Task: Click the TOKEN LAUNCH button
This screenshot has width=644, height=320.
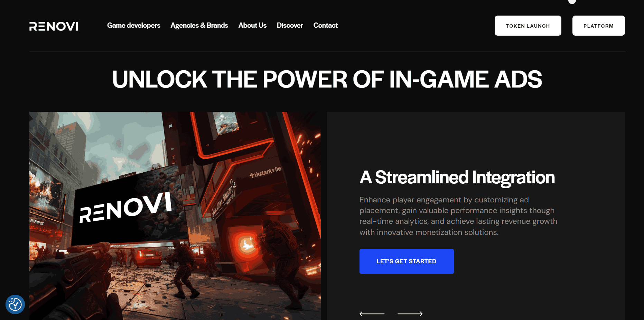Action: click(528, 26)
